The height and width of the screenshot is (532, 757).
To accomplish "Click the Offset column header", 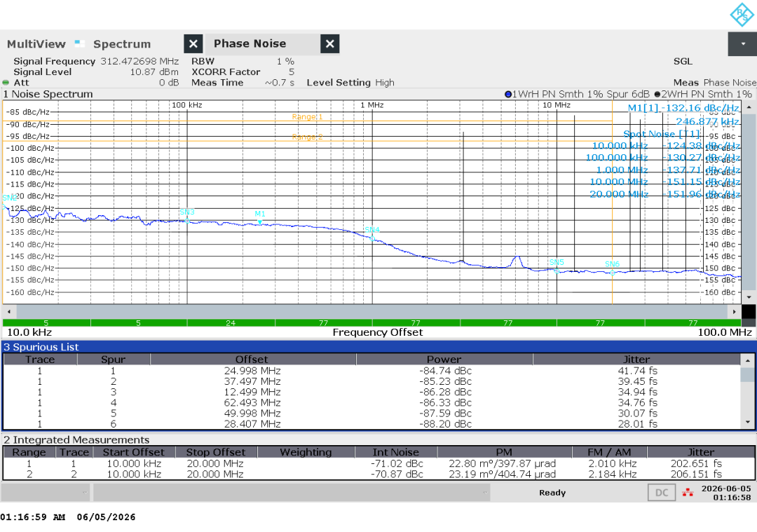I will pyautogui.click(x=252, y=359).
